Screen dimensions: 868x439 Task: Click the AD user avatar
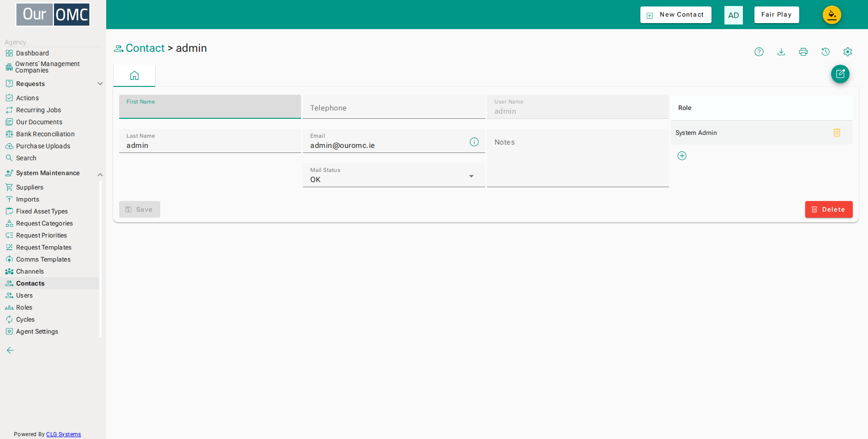click(x=734, y=15)
